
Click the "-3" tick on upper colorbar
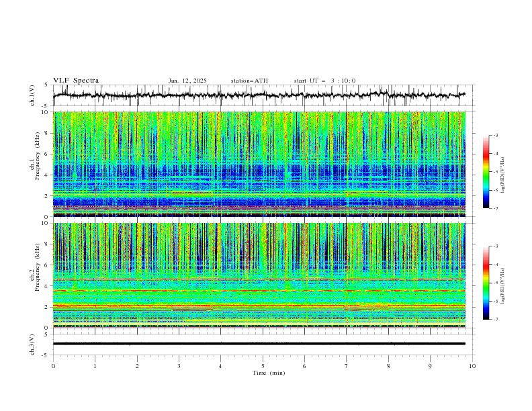(x=496, y=135)
